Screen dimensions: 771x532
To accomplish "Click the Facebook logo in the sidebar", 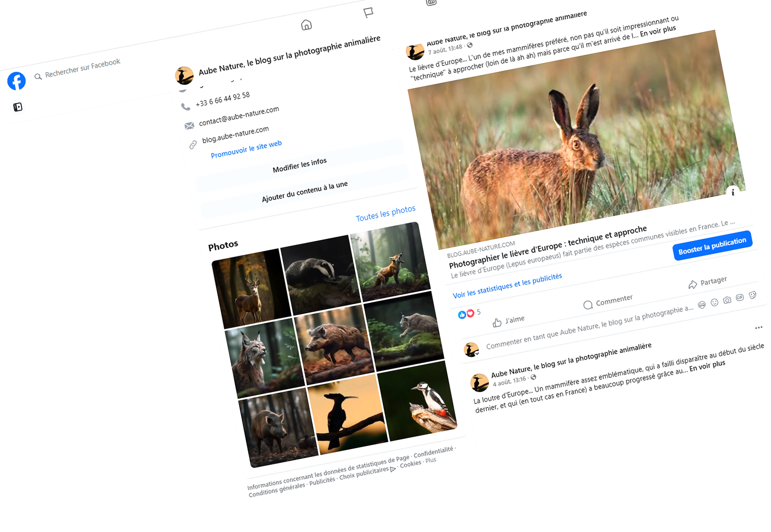I will (17, 81).
